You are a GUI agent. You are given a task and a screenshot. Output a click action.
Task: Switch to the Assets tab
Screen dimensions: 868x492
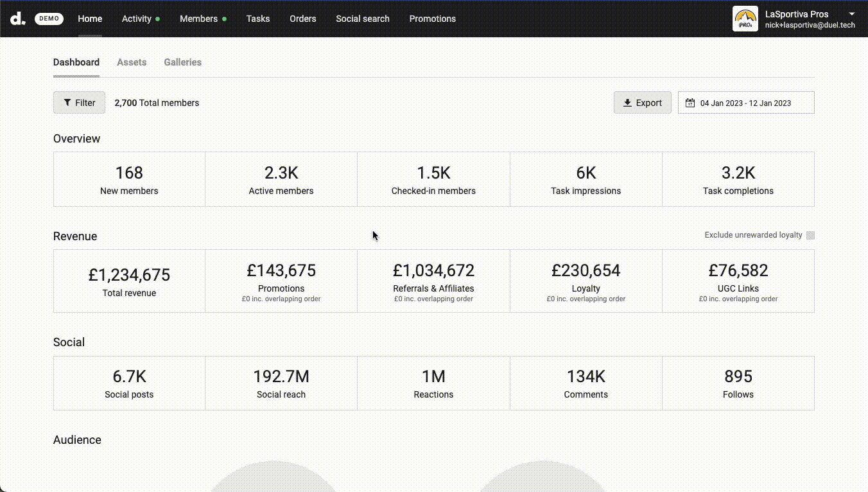click(x=132, y=62)
